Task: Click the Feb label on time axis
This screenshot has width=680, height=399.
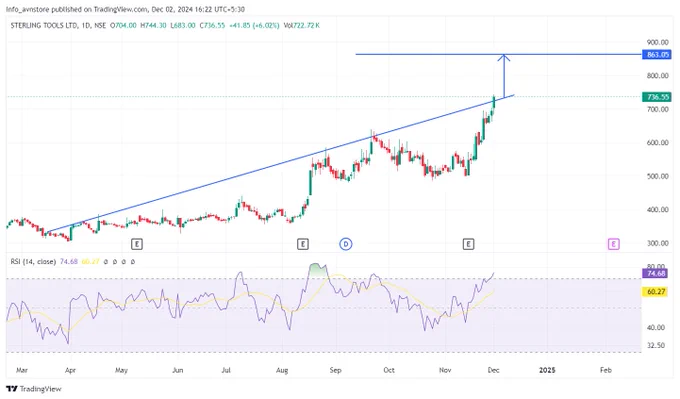Action: (x=606, y=370)
